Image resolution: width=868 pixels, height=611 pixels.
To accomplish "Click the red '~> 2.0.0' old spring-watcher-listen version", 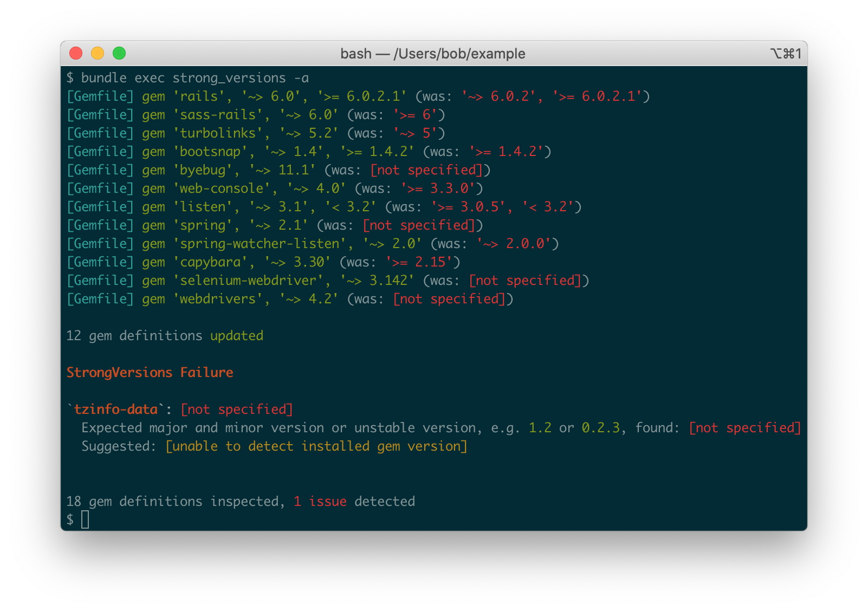I will [514, 244].
